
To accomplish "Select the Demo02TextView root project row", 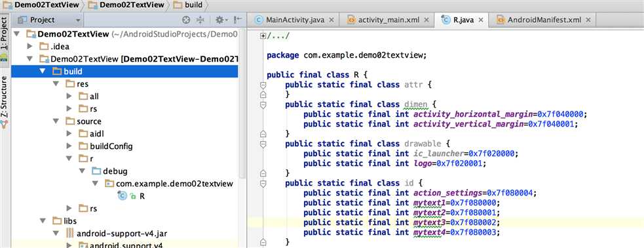I will coord(124,33).
